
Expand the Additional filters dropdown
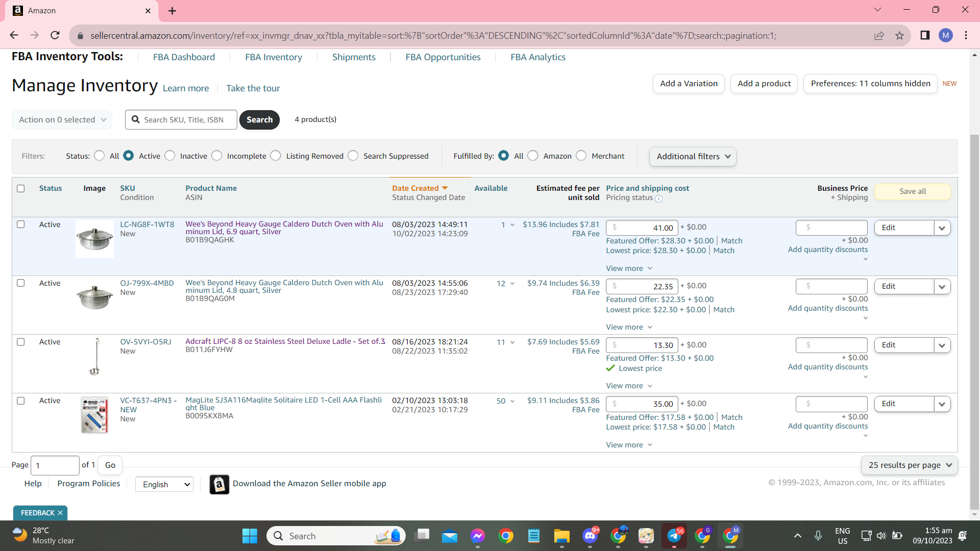point(693,157)
